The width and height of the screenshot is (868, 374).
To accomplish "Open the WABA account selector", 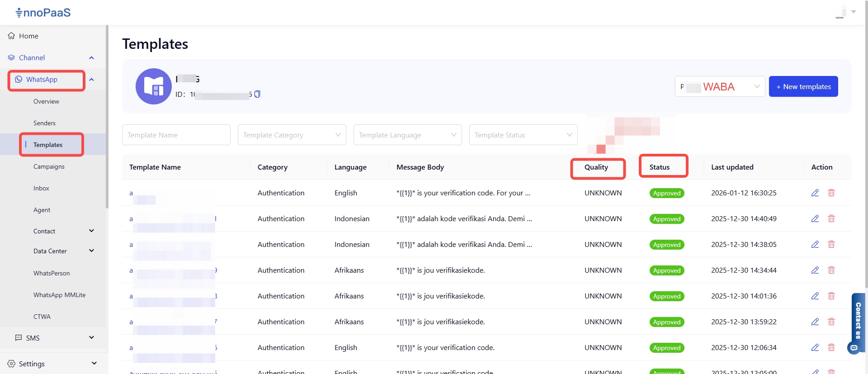I will (720, 86).
